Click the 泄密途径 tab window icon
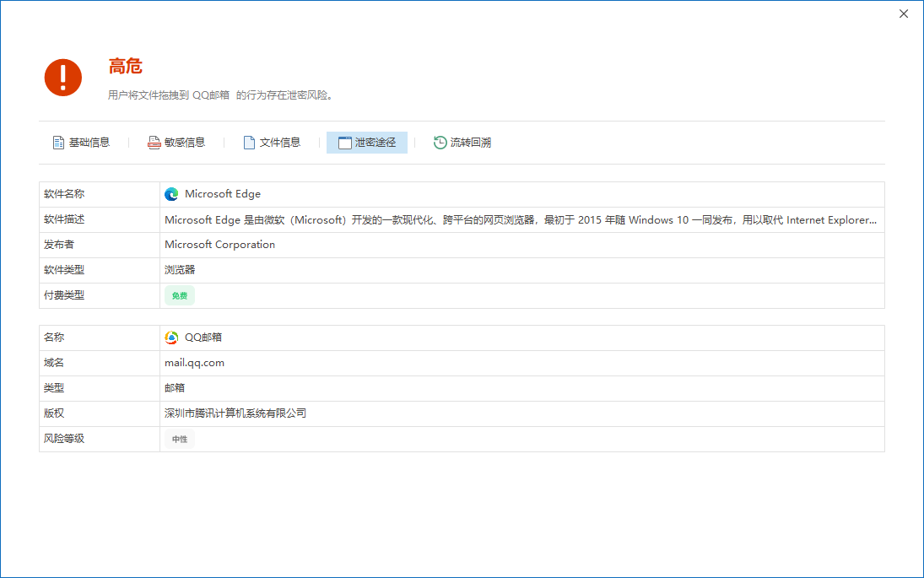The image size is (924, 578). point(344,143)
